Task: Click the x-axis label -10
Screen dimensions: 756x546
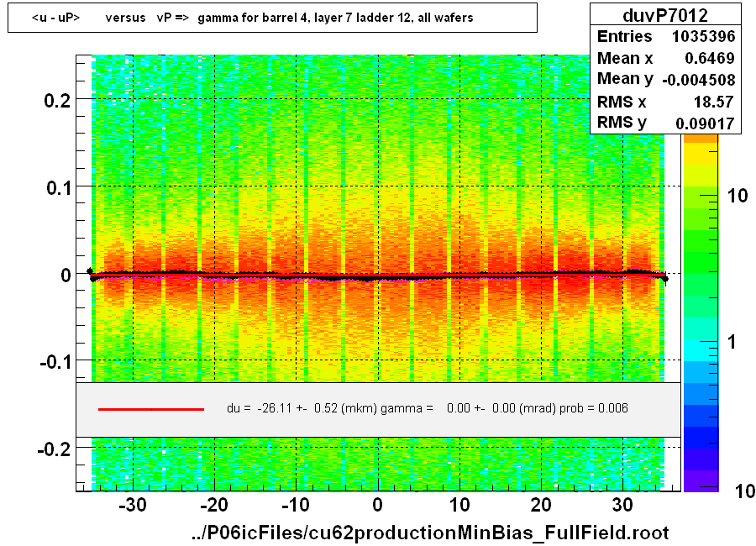Action: click(x=296, y=505)
